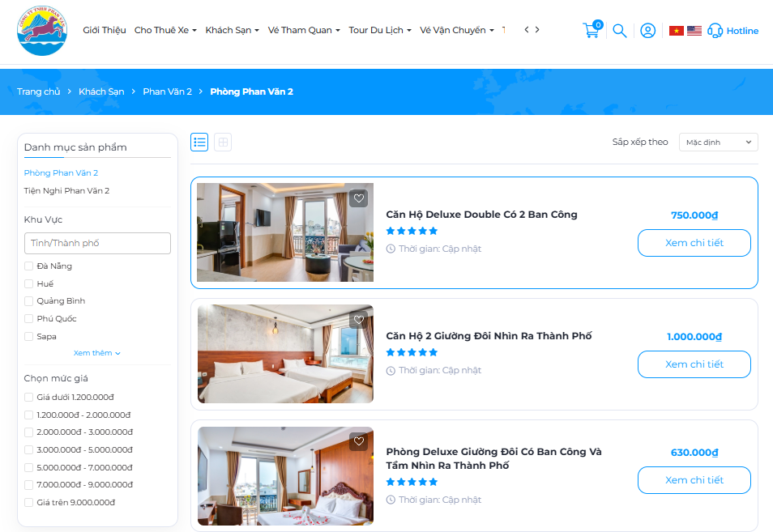This screenshot has width=773, height=532.
Task: Check price Giá dưới 1.200.000đ
Action: (28, 397)
